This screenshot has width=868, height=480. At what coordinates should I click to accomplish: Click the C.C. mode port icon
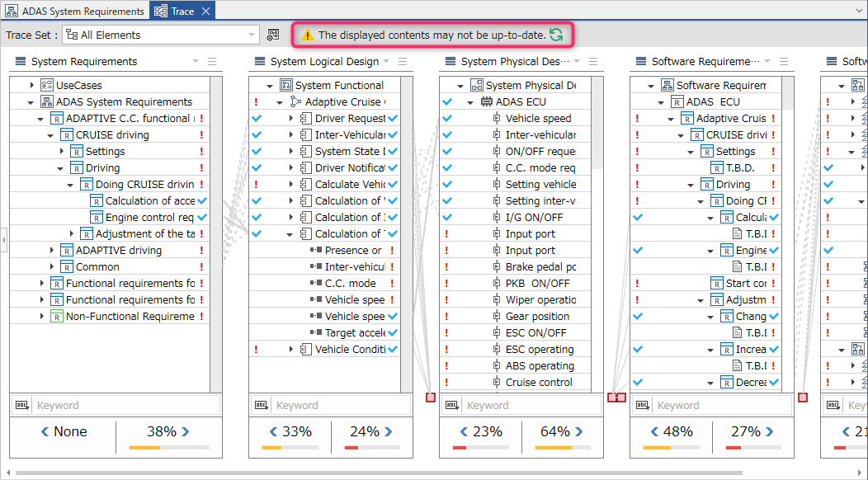316,284
